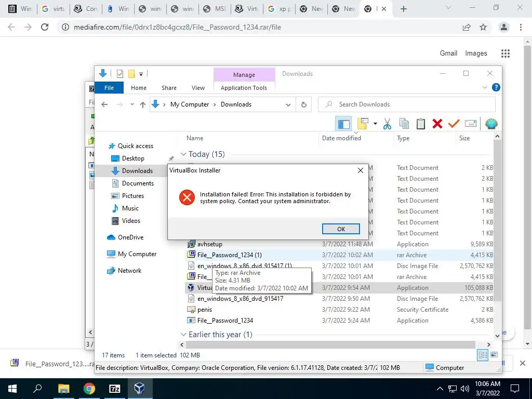Open Customize Quick Access Toolbar dropdown

pos(141,74)
